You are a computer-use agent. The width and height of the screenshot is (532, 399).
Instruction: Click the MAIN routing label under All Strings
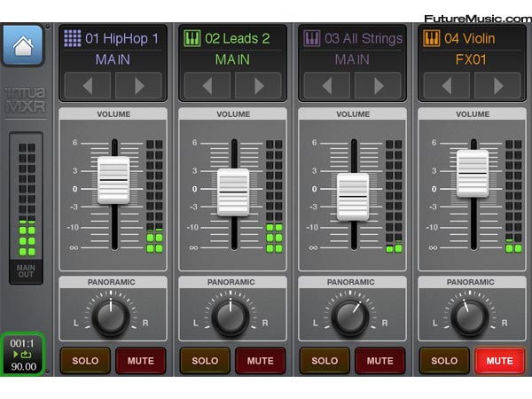352,59
